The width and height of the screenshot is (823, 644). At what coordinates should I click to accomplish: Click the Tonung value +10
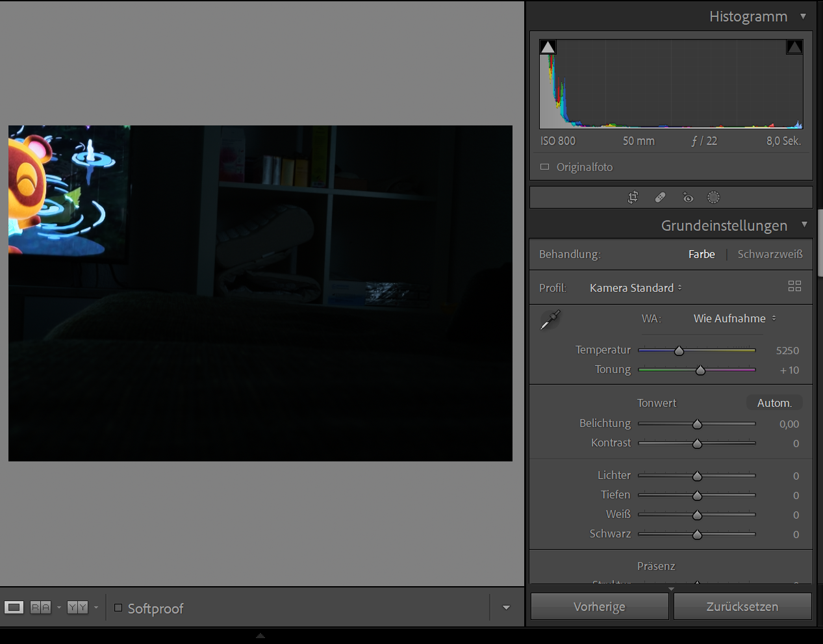point(789,370)
